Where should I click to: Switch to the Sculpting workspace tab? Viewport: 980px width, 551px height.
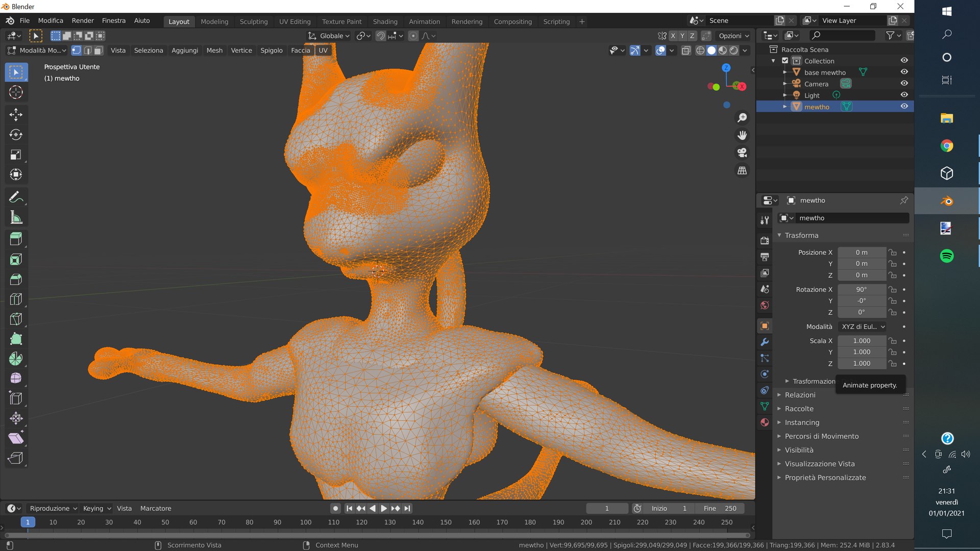[x=254, y=21]
